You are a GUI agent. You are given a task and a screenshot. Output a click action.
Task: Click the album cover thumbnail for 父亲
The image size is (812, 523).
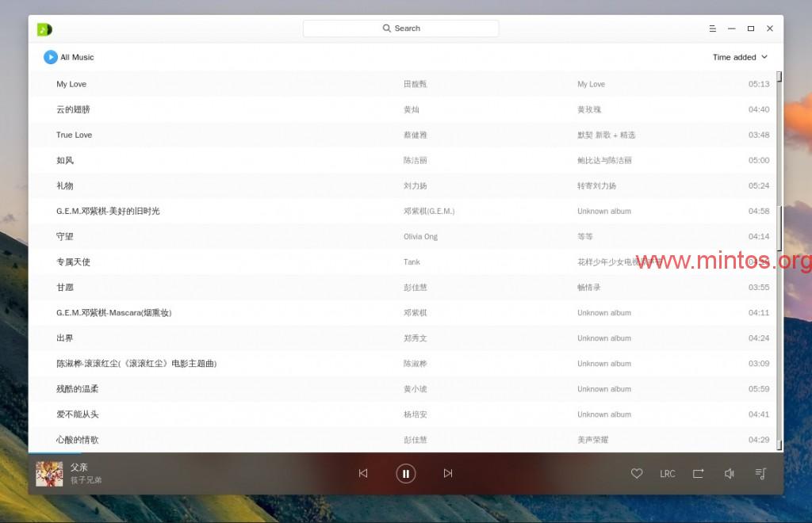click(x=49, y=474)
